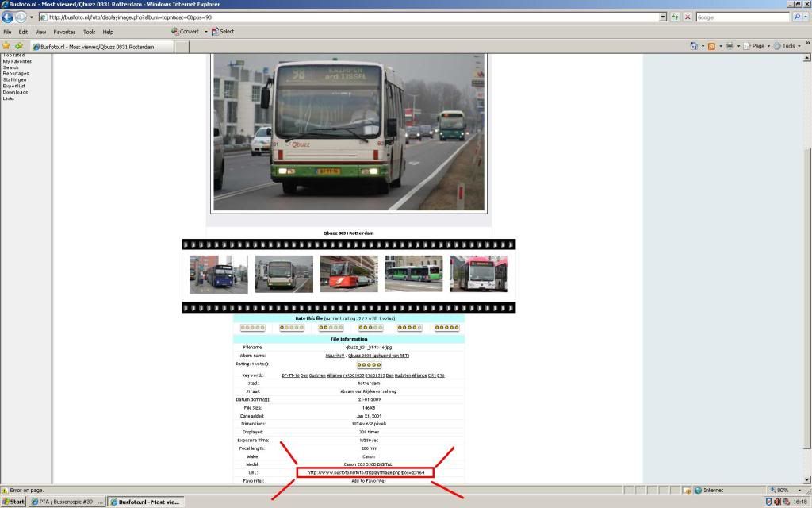The height and width of the screenshot is (508, 812).
Task: Show more command bar options chevron
Action: pos(807,44)
